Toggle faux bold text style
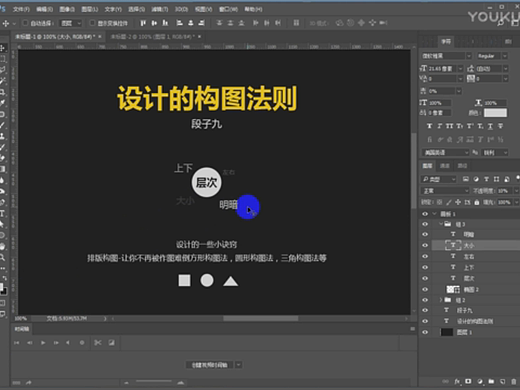This screenshot has height=390, width=520. 429,126
